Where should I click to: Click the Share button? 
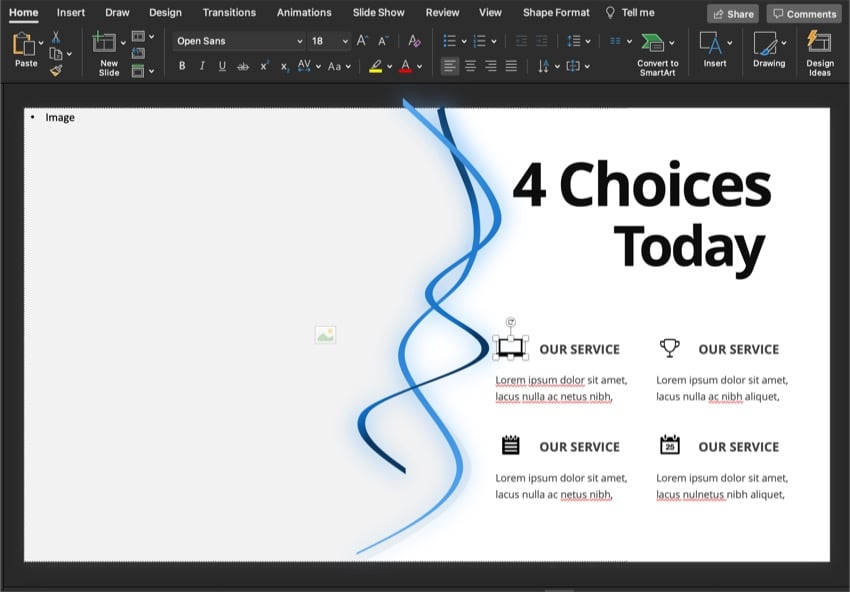coord(732,14)
